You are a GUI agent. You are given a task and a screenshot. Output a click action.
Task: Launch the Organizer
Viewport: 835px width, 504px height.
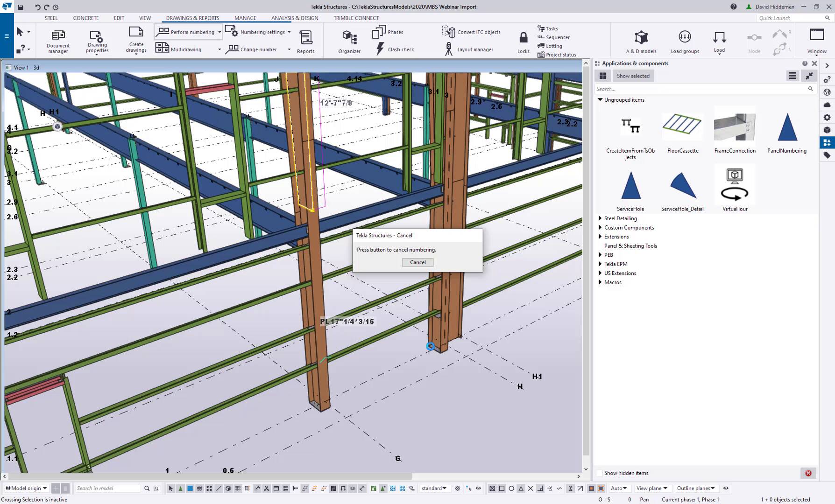[349, 41]
